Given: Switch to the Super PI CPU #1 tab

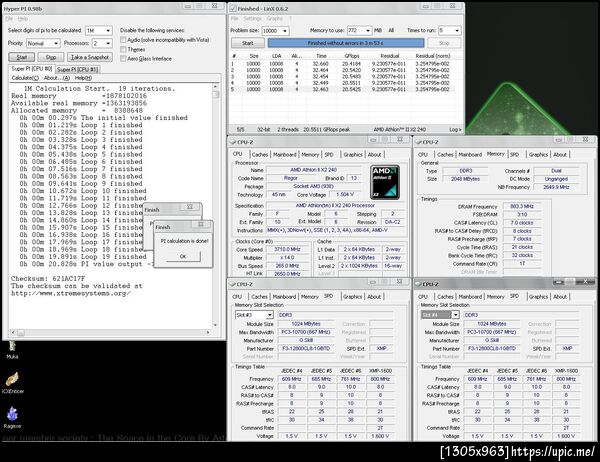Looking at the screenshot, I should (x=78, y=69).
